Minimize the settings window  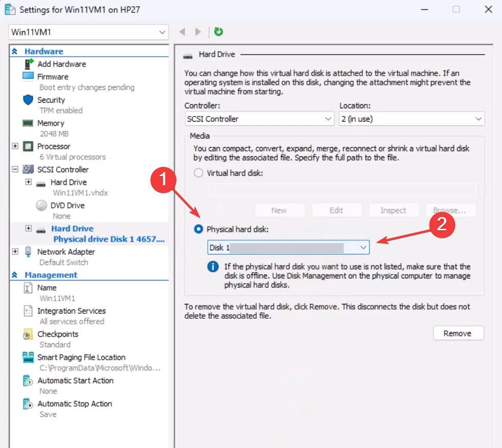pos(424,9)
